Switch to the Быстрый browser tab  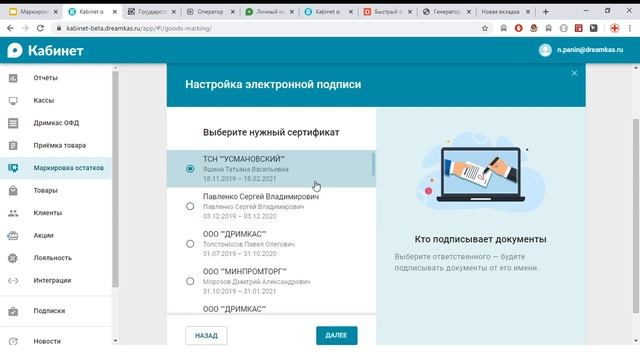point(388,12)
